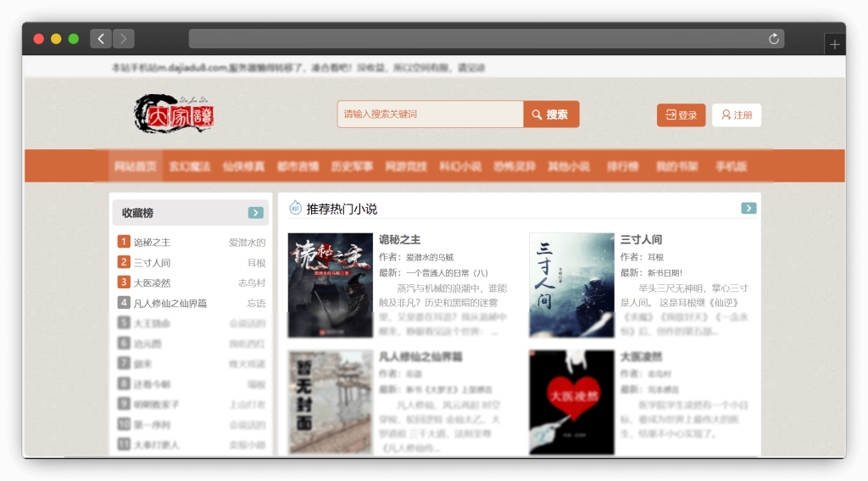This screenshot has width=868, height=481.
Task: Click the 注册 register button
Action: point(737,115)
